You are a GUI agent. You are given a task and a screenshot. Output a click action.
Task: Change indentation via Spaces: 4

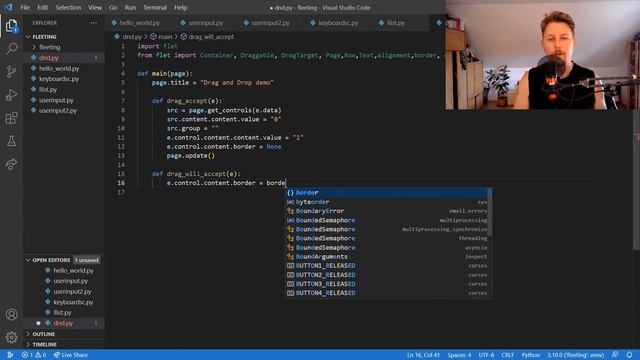(x=459, y=355)
